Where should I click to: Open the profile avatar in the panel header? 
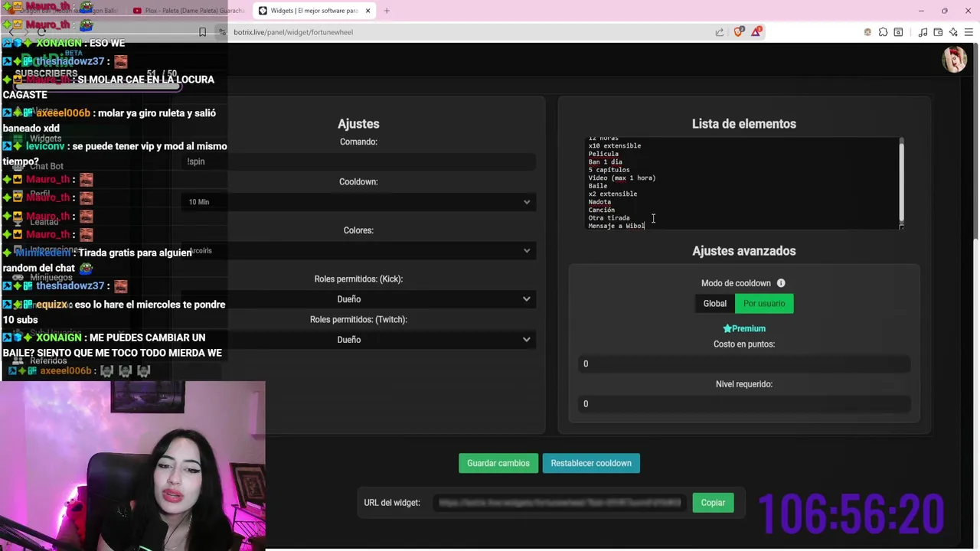(954, 60)
